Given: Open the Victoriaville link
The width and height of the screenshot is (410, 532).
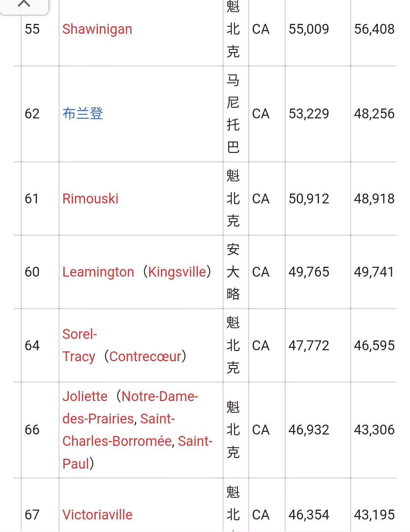Looking at the screenshot, I should [98, 515].
